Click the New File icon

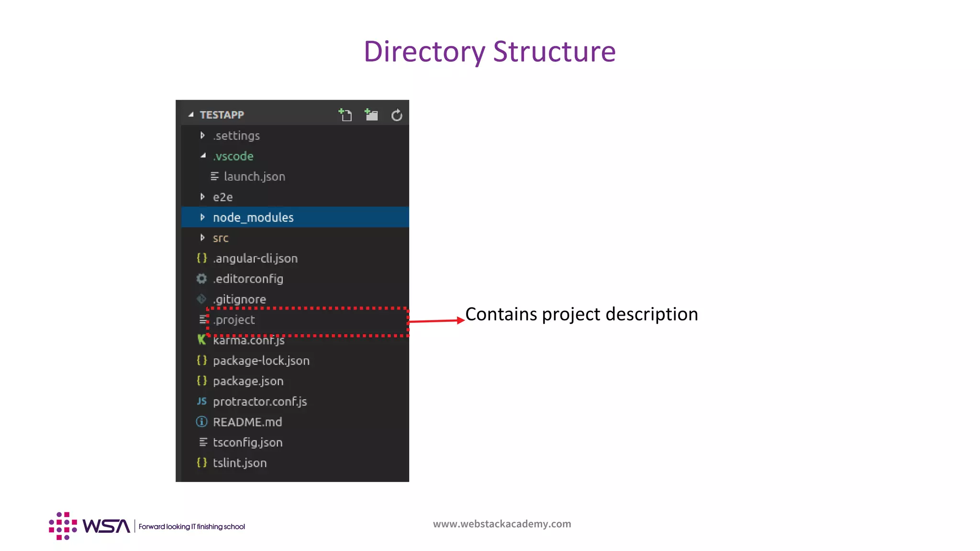click(x=345, y=115)
